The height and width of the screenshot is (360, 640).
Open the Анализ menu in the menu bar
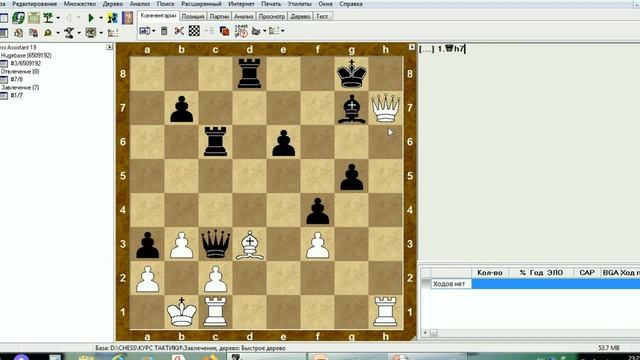point(140,4)
